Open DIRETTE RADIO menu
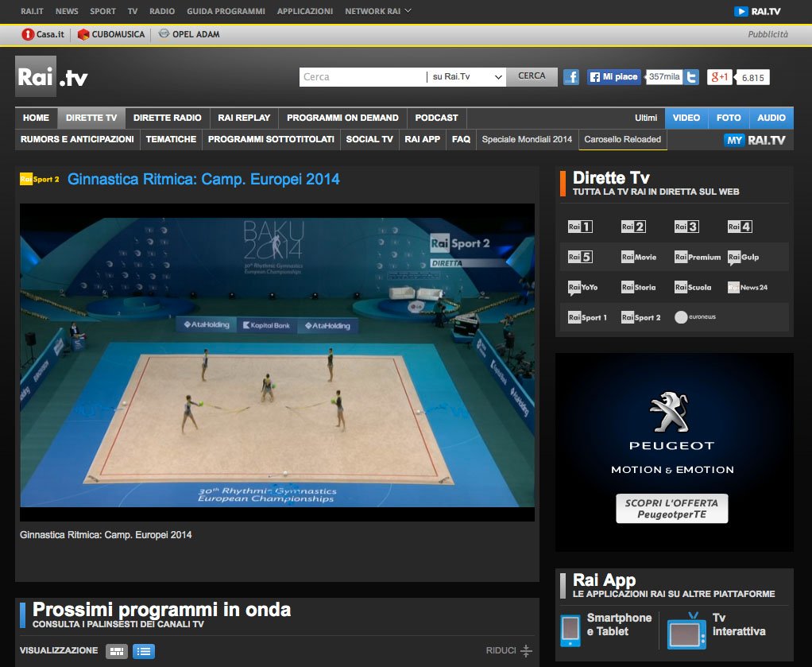The width and height of the screenshot is (812, 667). coord(168,118)
